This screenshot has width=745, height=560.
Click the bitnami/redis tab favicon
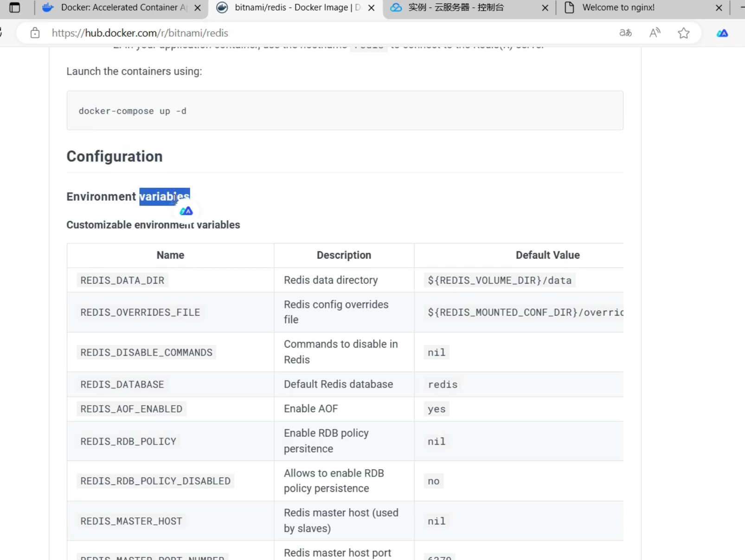click(222, 7)
